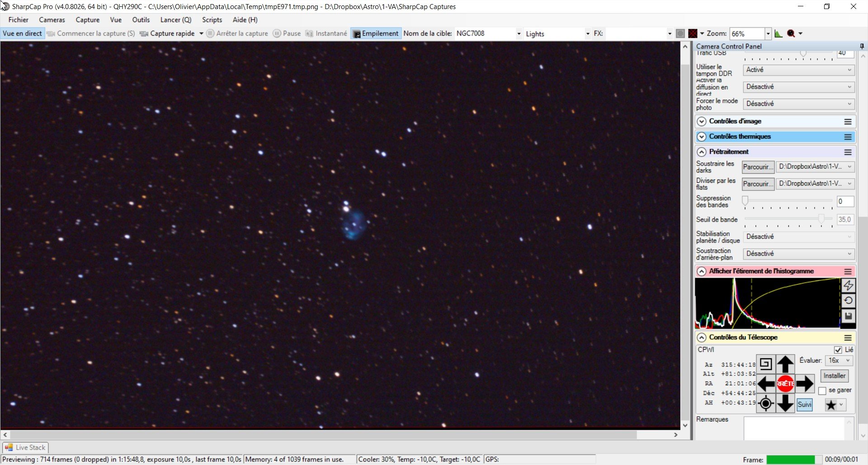Expand Contrôles d'image section
This screenshot has height=465, width=868.
(x=701, y=122)
